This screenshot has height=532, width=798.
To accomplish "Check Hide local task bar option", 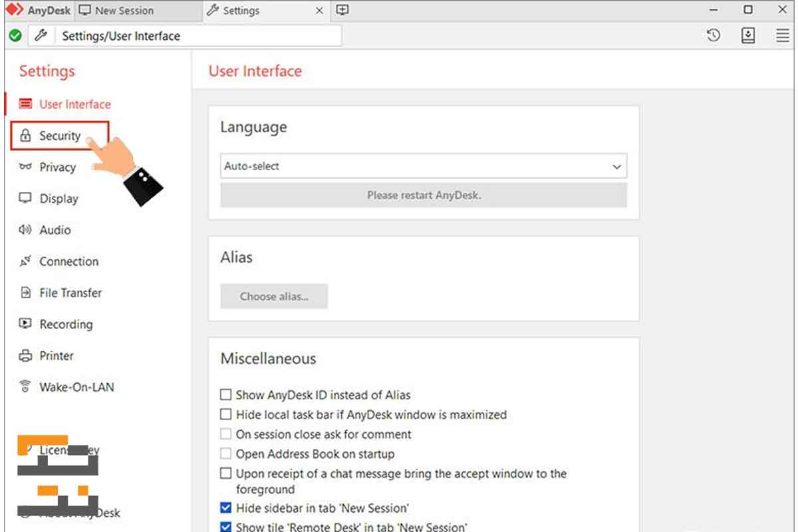I will (x=226, y=415).
